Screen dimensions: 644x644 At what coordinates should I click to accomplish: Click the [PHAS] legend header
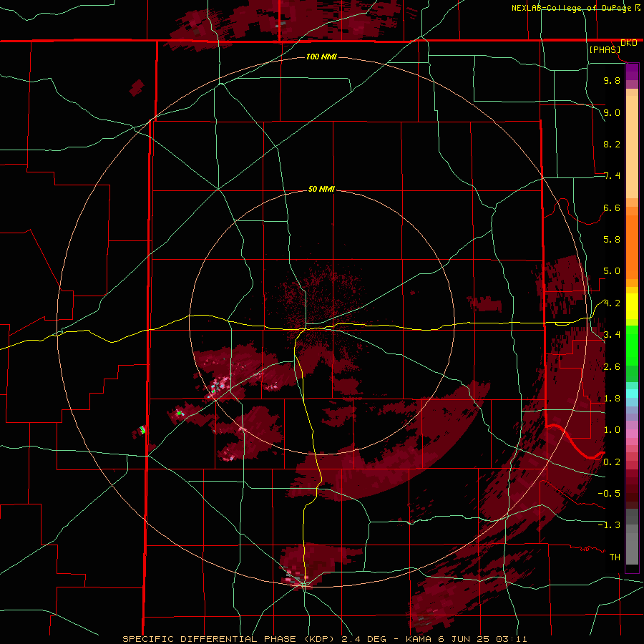[x=605, y=49]
